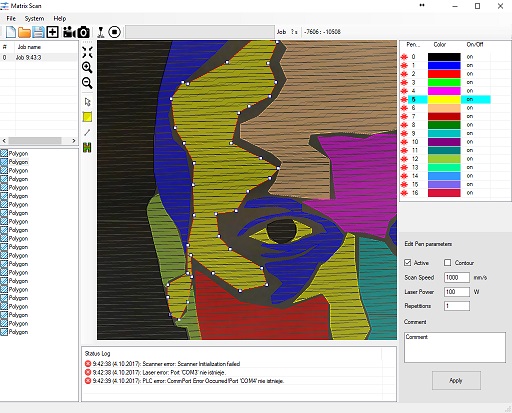The image size is (512, 413).
Task: Select the black color swatch for pen 0
Action: point(444,57)
